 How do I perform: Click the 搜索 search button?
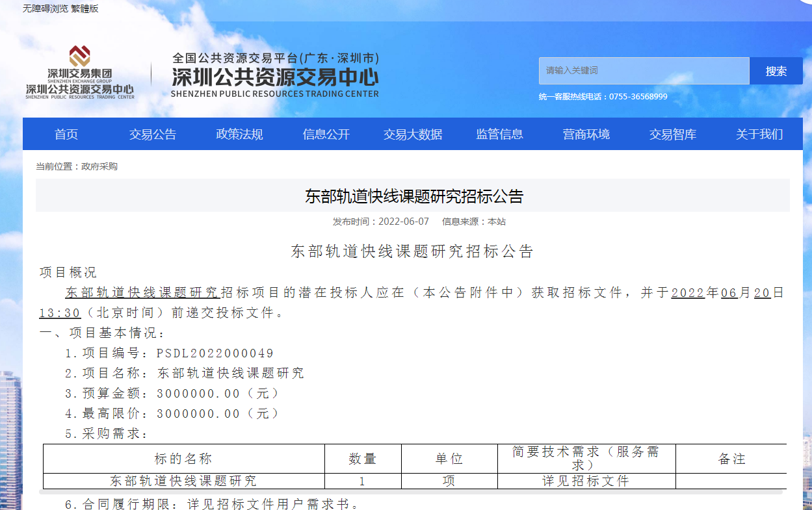click(776, 71)
